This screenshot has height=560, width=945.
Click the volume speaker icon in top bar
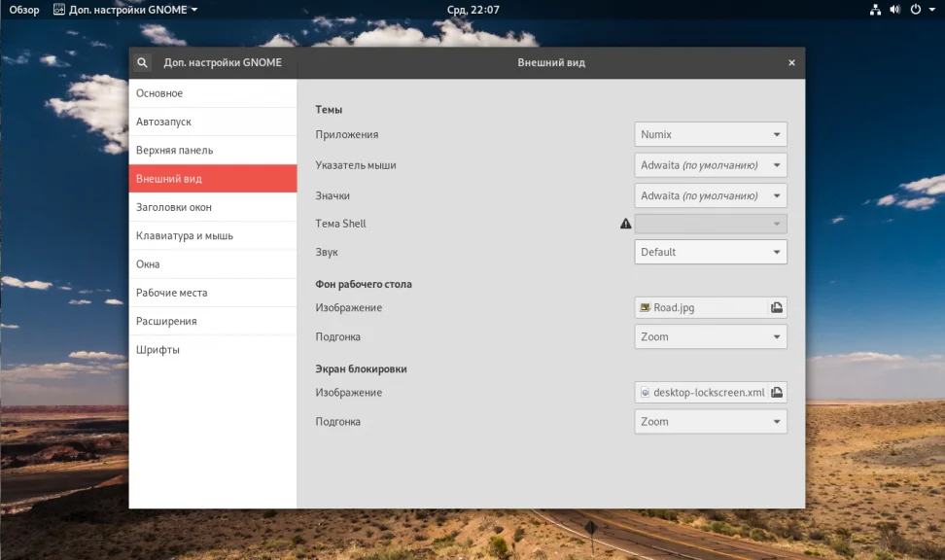coord(895,10)
